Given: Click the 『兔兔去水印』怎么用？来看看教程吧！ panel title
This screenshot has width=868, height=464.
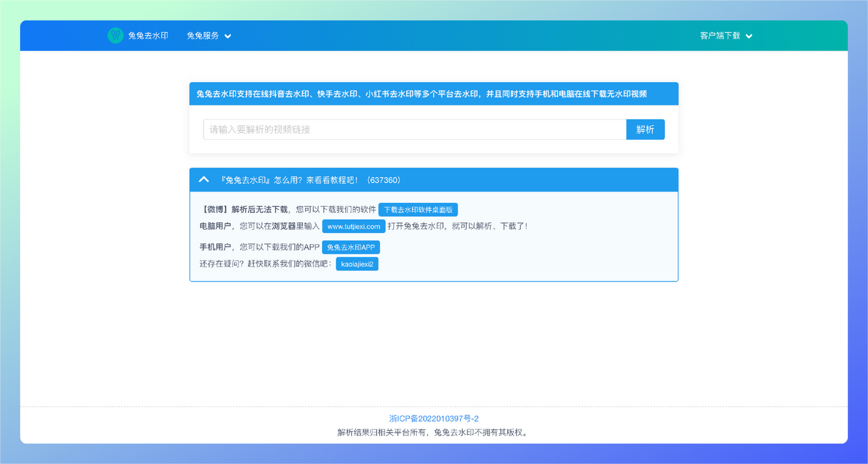Looking at the screenshot, I should [311, 180].
